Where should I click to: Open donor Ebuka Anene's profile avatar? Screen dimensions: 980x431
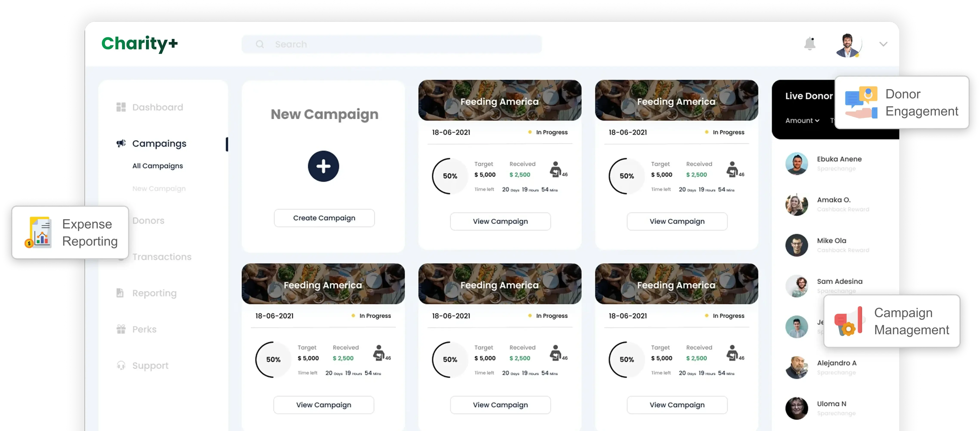pos(797,164)
